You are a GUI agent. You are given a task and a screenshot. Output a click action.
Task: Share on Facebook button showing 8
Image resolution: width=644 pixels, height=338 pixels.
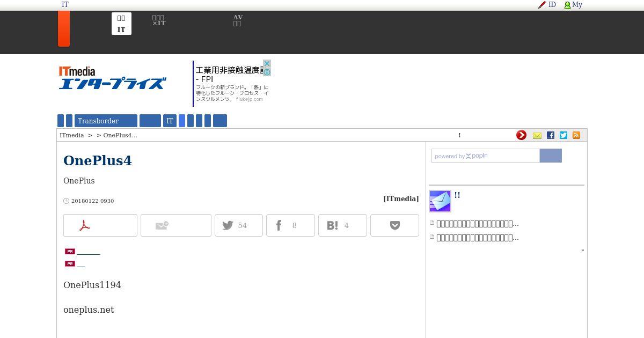click(290, 225)
